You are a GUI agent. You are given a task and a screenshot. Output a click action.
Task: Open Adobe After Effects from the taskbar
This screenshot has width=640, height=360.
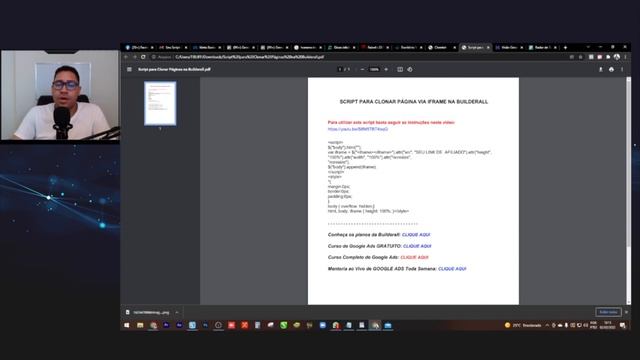[x=179, y=325]
